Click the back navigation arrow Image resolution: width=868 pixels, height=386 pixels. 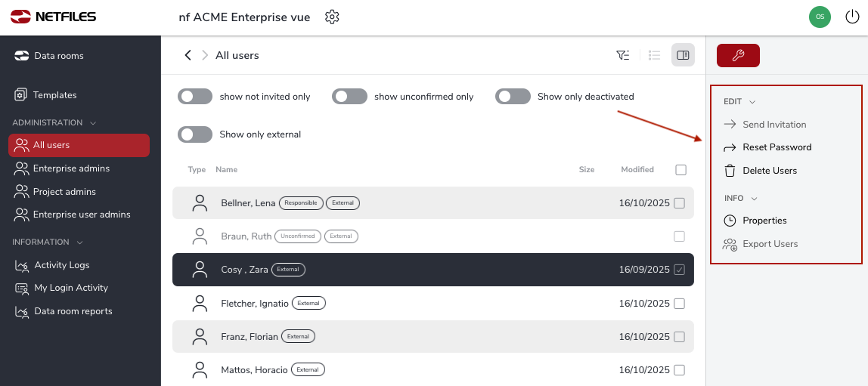click(x=188, y=55)
